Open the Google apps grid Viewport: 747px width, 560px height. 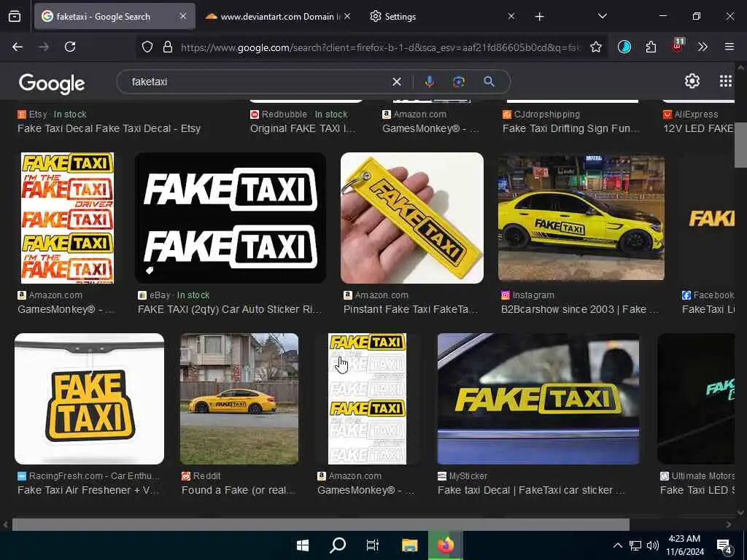tap(725, 81)
